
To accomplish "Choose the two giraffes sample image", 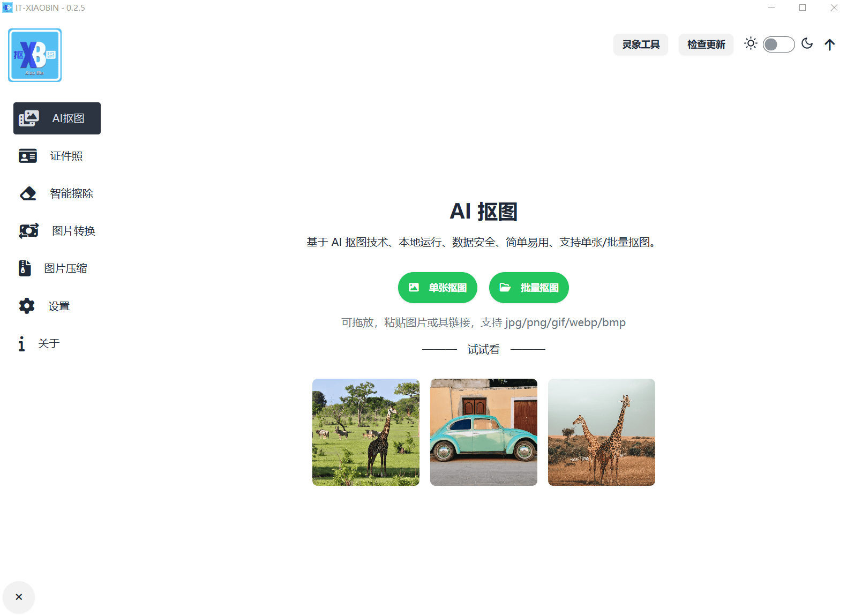I will [602, 432].
